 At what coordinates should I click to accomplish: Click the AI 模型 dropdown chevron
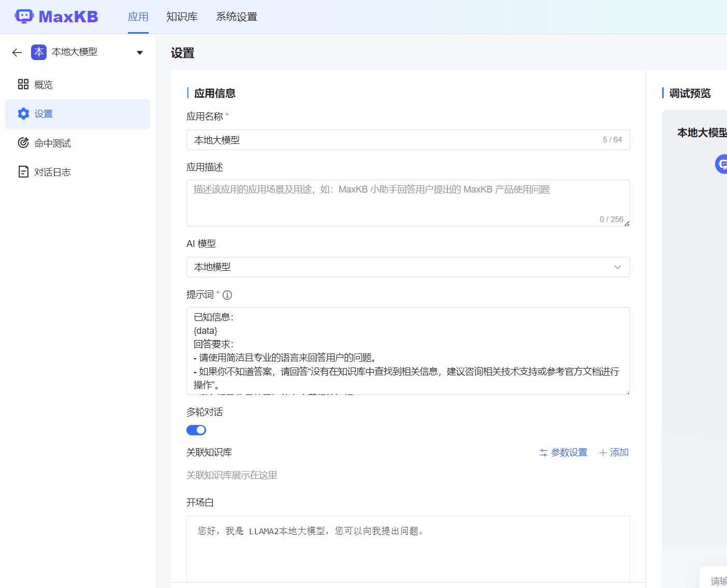pos(617,267)
